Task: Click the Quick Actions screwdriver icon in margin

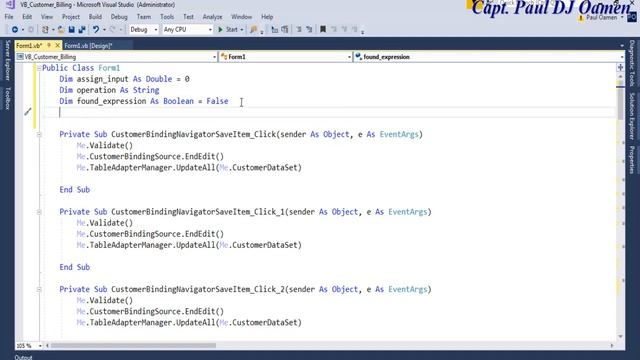Action: [28, 111]
